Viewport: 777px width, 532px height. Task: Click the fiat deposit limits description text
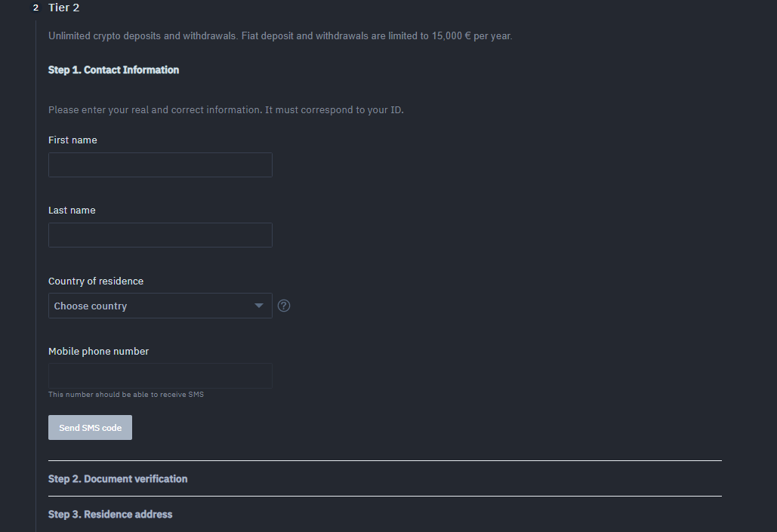[x=280, y=36]
